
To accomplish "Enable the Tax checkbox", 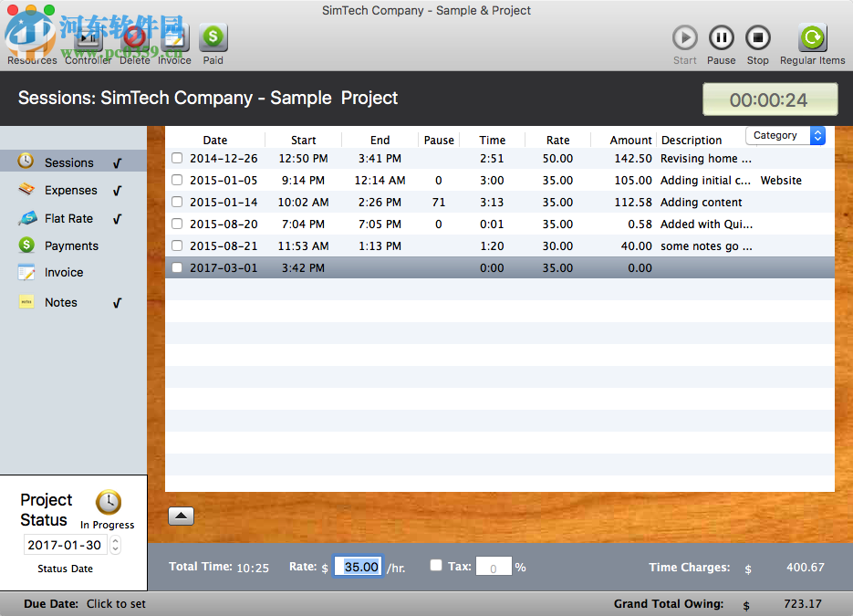I will point(436,566).
